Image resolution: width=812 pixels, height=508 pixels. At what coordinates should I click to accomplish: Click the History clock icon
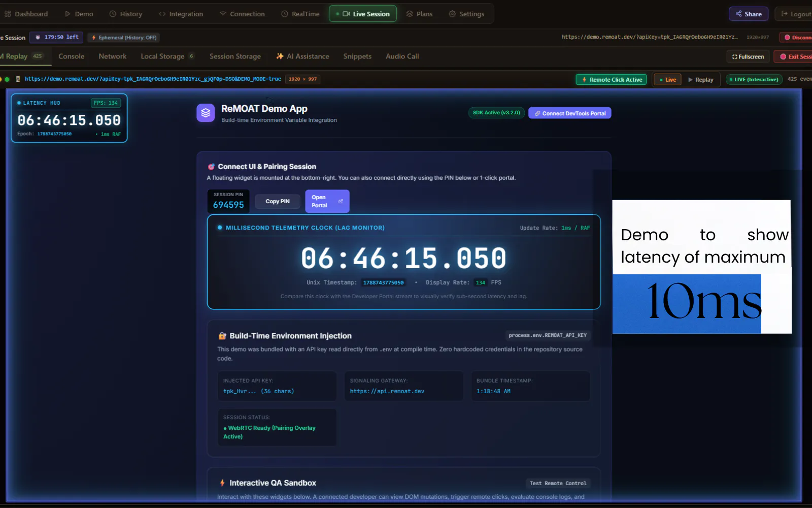(113, 14)
